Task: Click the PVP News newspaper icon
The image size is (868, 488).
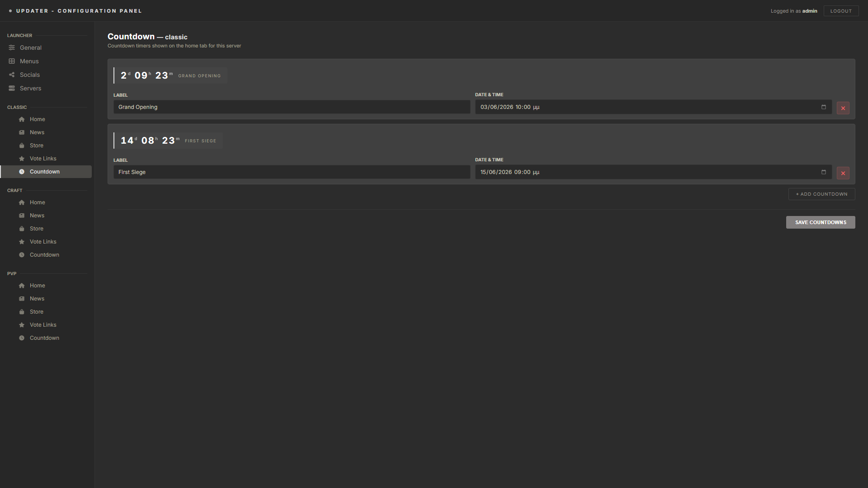Action: [x=22, y=299]
